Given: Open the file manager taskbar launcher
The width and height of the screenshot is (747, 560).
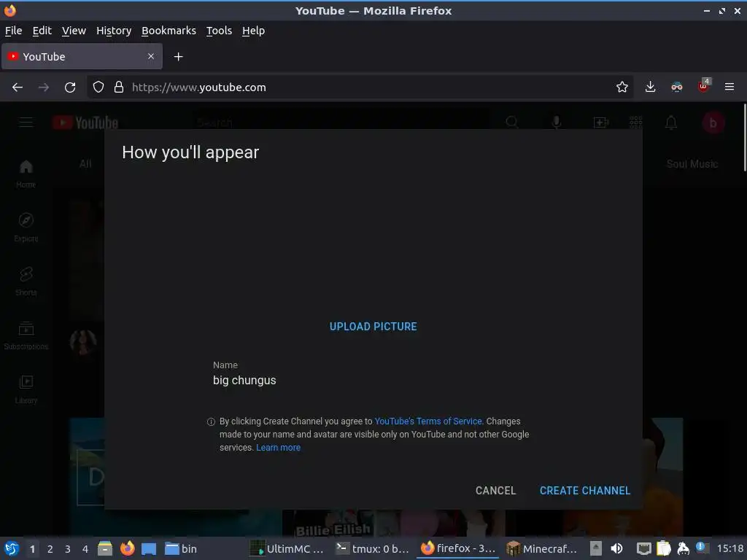Looking at the screenshot, I should click(x=105, y=548).
